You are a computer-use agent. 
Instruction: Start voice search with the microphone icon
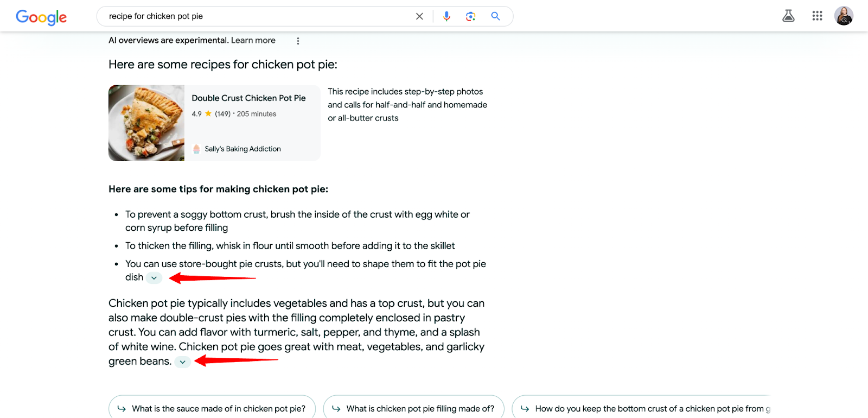pos(446,16)
